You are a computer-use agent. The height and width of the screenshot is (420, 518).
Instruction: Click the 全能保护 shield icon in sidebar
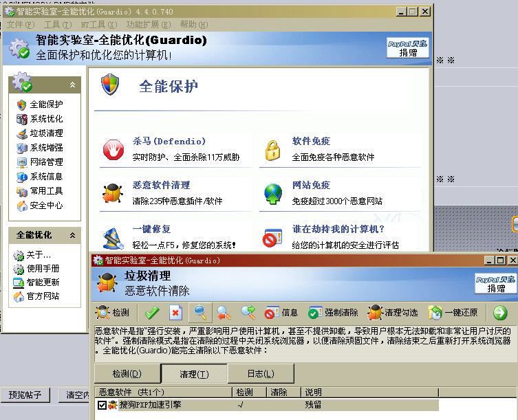tap(22, 105)
